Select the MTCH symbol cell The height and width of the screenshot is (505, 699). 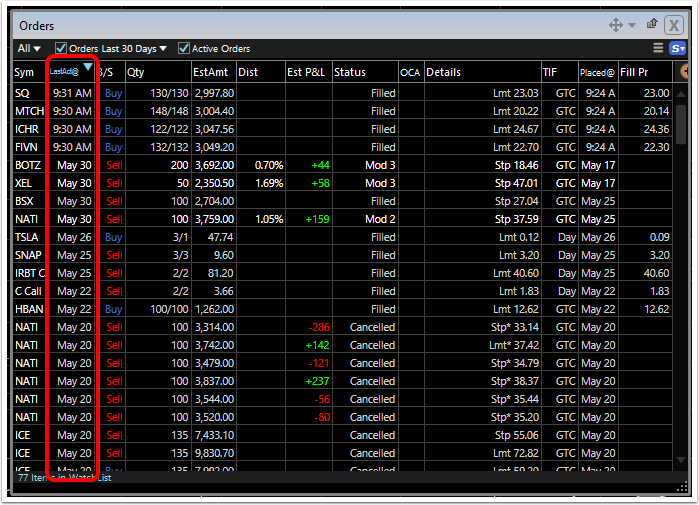point(29,111)
